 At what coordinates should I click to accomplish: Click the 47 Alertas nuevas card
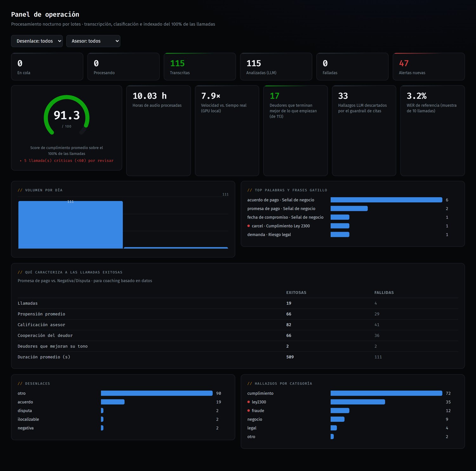point(428,67)
